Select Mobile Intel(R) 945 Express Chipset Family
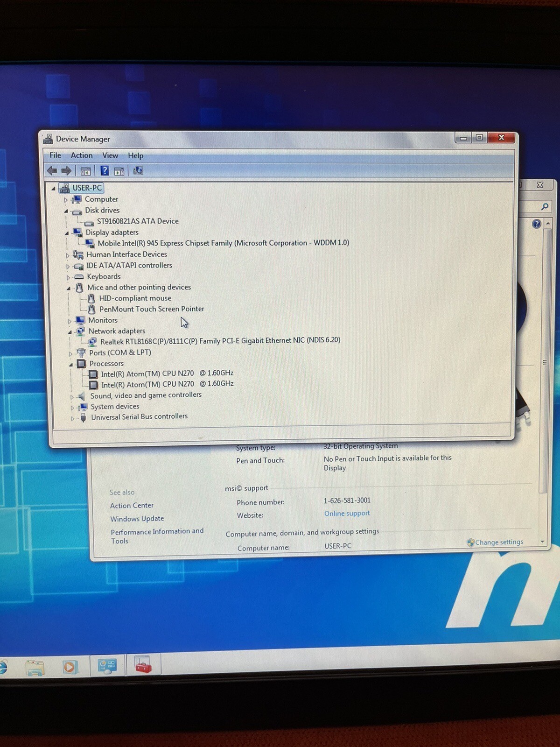 click(x=223, y=243)
